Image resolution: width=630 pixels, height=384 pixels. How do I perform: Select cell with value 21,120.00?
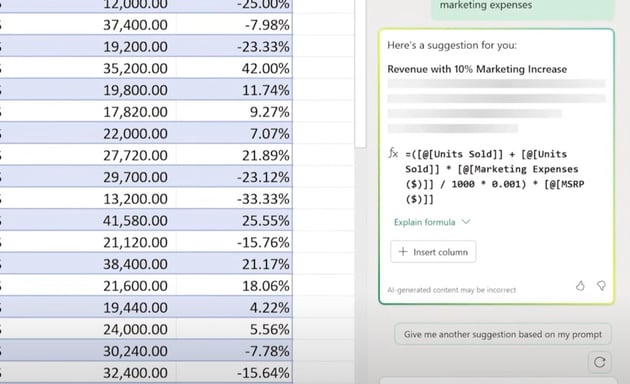88,242
